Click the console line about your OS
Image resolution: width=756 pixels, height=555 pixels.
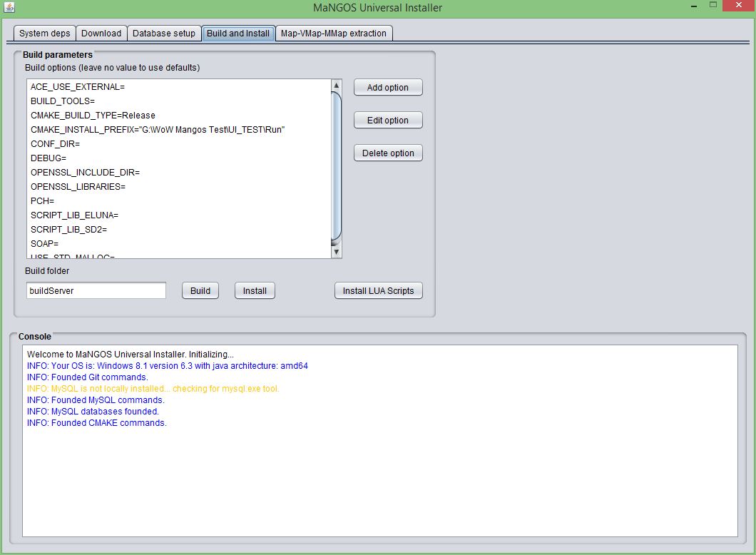tap(168, 366)
